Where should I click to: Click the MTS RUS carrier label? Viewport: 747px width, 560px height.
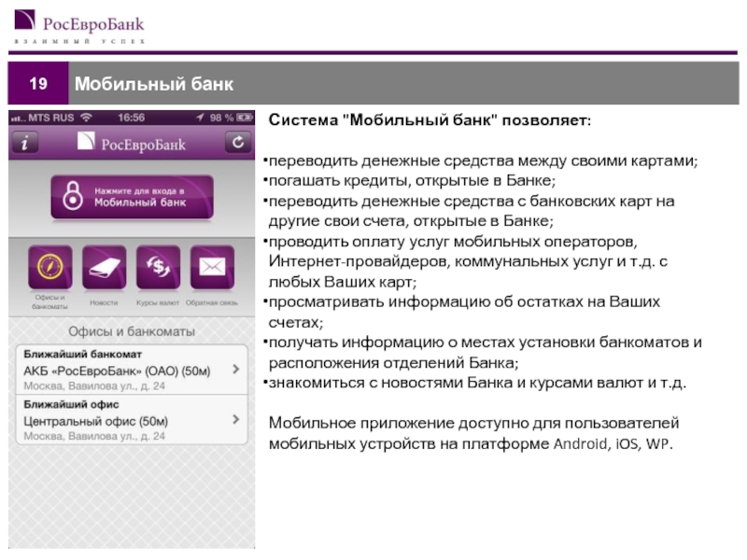[x=51, y=118]
